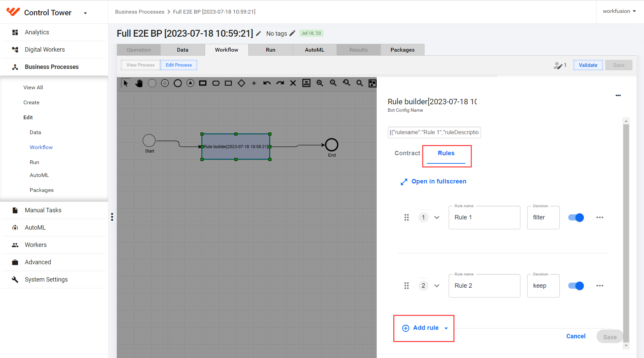
Task: Click the auto-layout diagram icon
Action: (x=306, y=83)
